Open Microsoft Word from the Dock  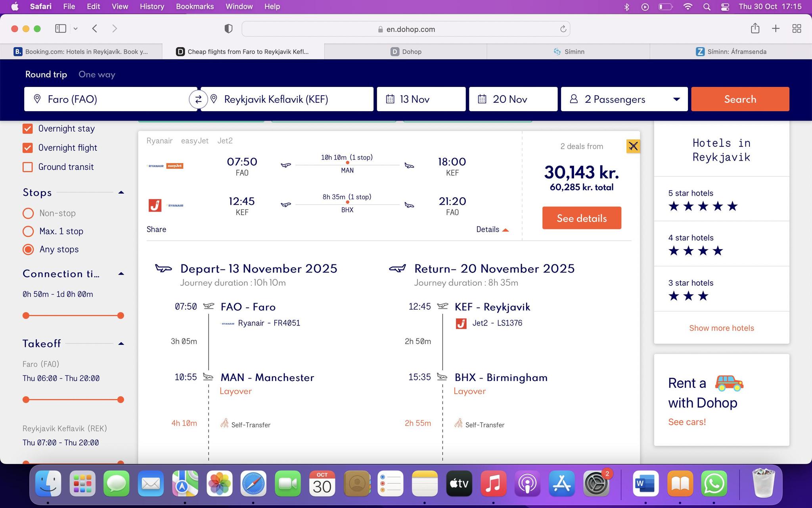click(646, 483)
